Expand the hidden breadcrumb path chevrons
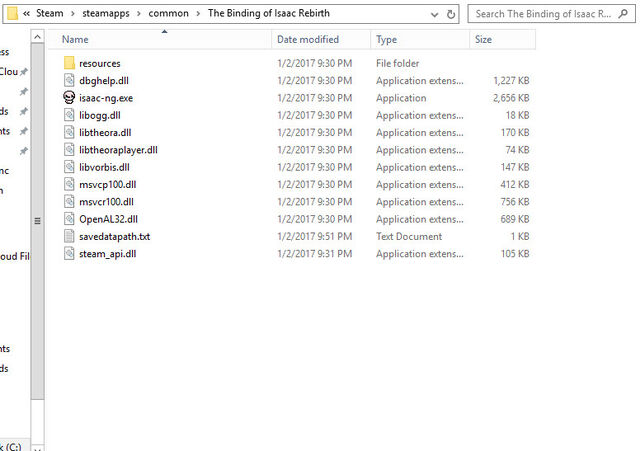This screenshot has width=640, height=451. click(27, 13)
